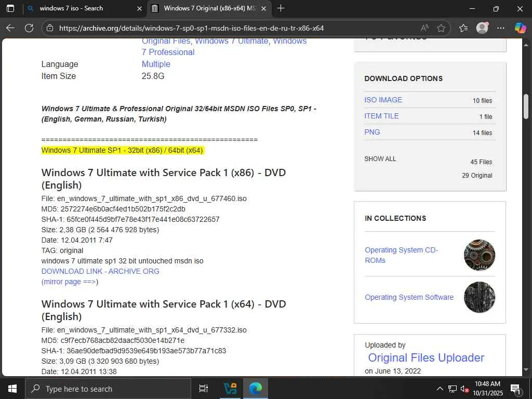View site information lock icon
This screenshot has height=399, width=532.
click(50, 28)
